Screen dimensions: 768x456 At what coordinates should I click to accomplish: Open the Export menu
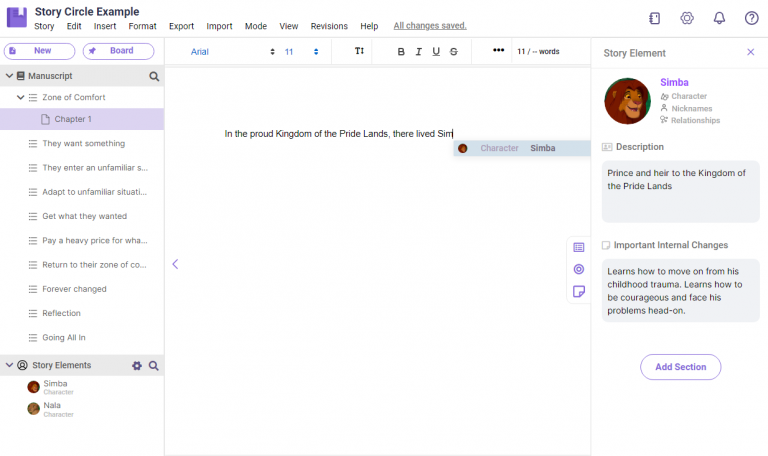point(181,26)
